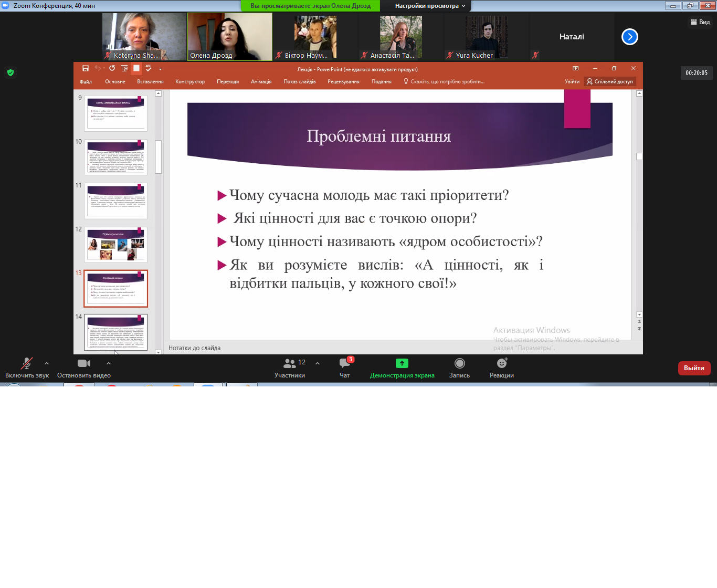The height and width of the screenshot is (588, 717).
Task: Click the PowerPoint save icon
Action: 86,68
